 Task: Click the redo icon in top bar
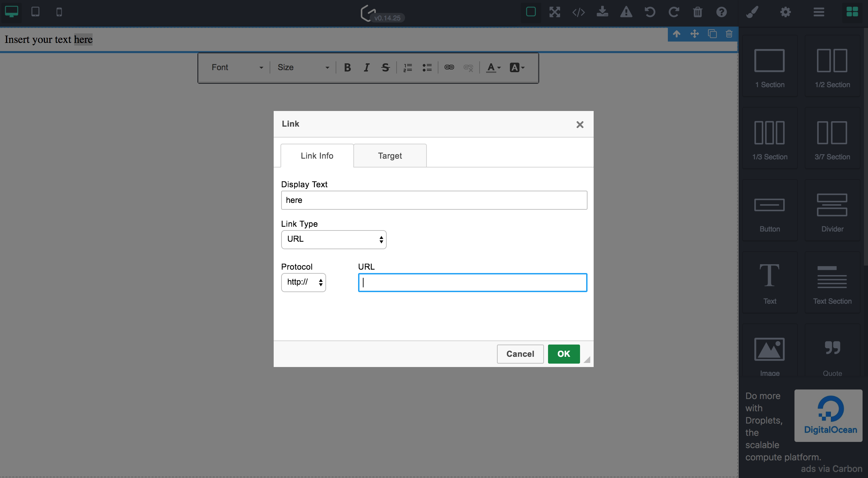click(x=674, y=12)
